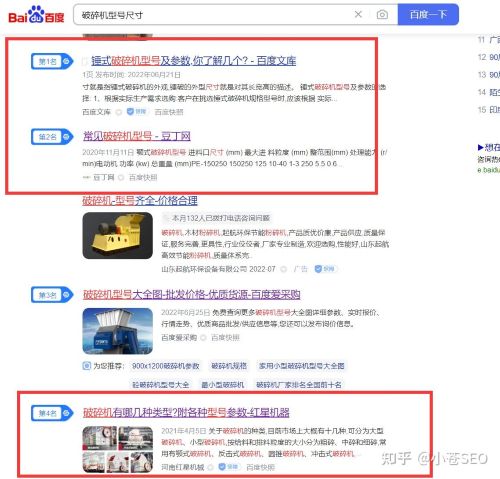The image size is (500, 479).
Task: Open result 常见破碎机型号 - 豆丁网
Action: (137, 136)
